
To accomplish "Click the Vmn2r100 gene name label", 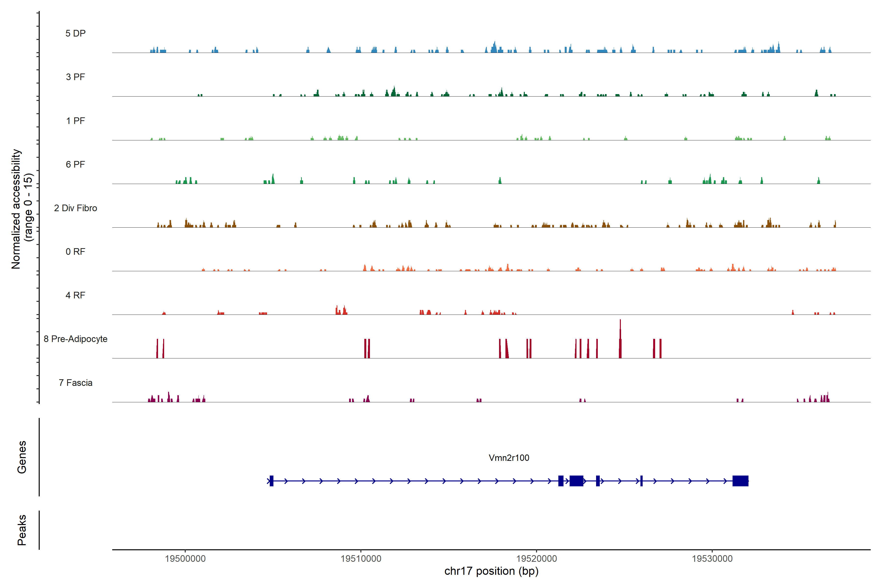I will point(509,457).
